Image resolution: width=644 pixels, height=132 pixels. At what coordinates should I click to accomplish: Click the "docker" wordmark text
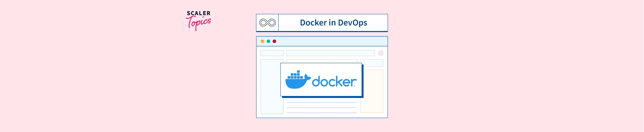[334, 82]
